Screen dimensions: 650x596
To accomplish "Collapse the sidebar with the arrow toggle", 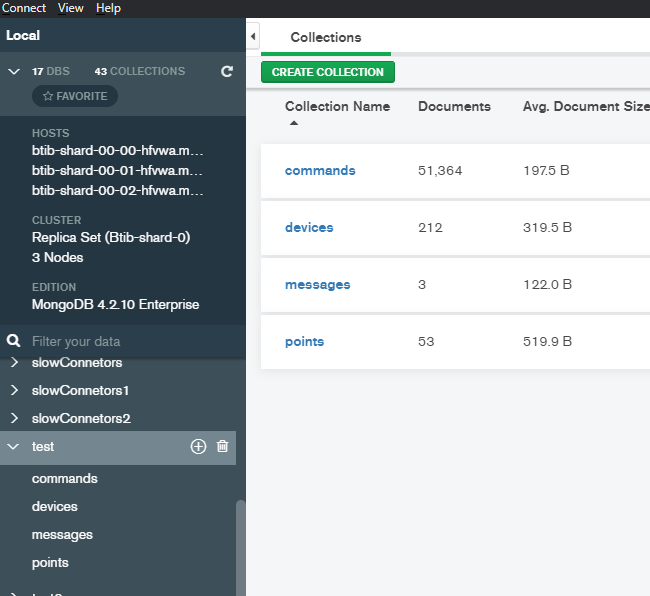I will (253, 37).
